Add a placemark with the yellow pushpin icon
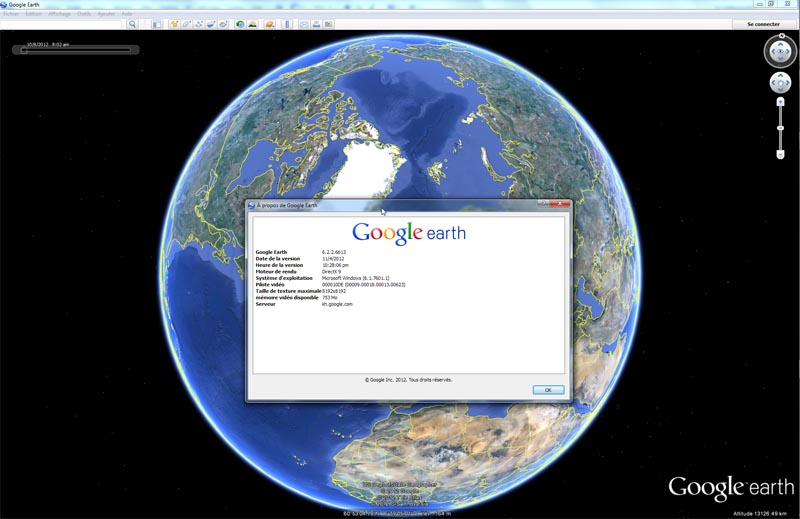 click(x=174, y=24)
